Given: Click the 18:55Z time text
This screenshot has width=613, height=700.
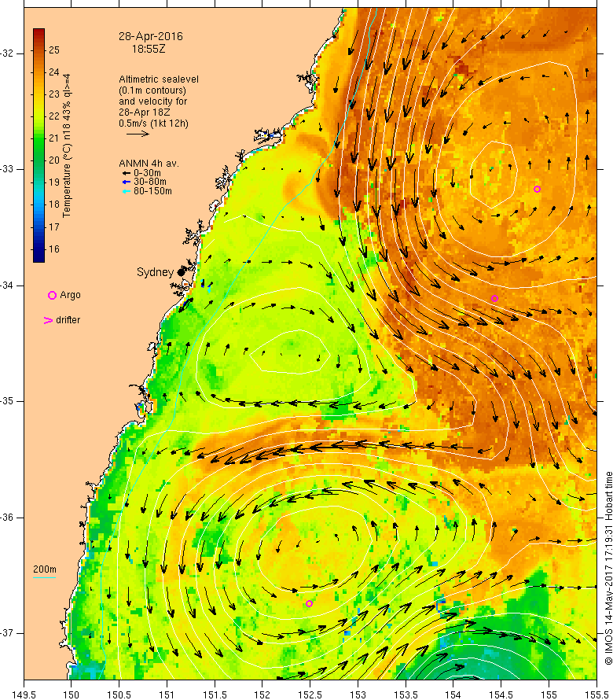Looking at the screenshot, I should pos(149,49).
